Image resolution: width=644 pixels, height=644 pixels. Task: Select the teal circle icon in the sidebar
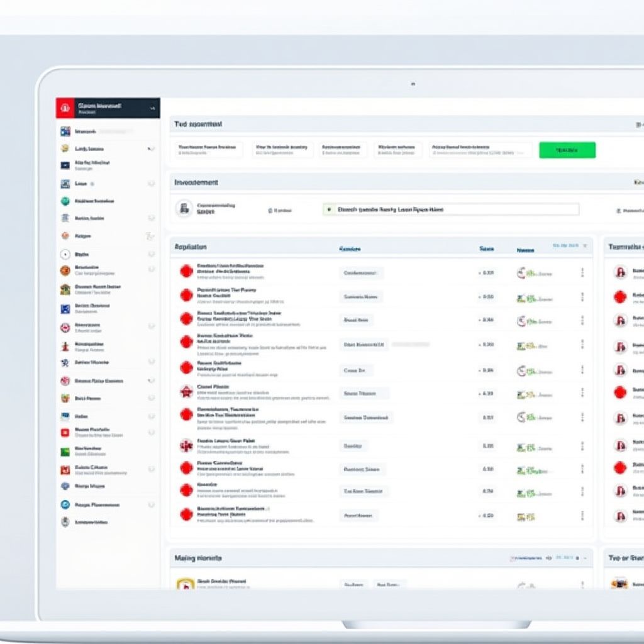[x=65, y=201]
